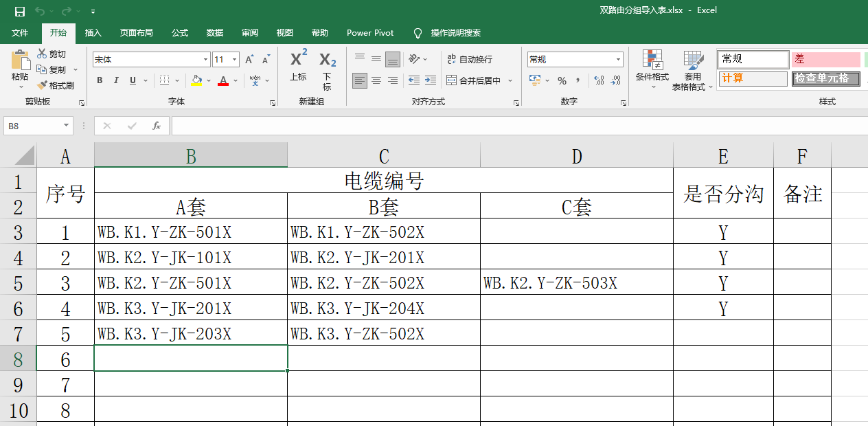
Task: Click the increase font size icon
Action: pyautogui.click(x=249, y=60)
